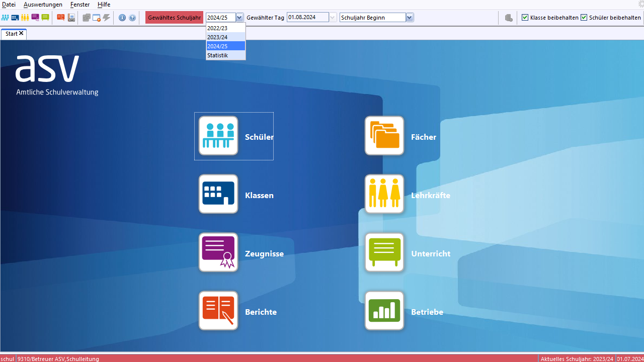
Task: Click the Fächer tile label
Action: point(424,137)
